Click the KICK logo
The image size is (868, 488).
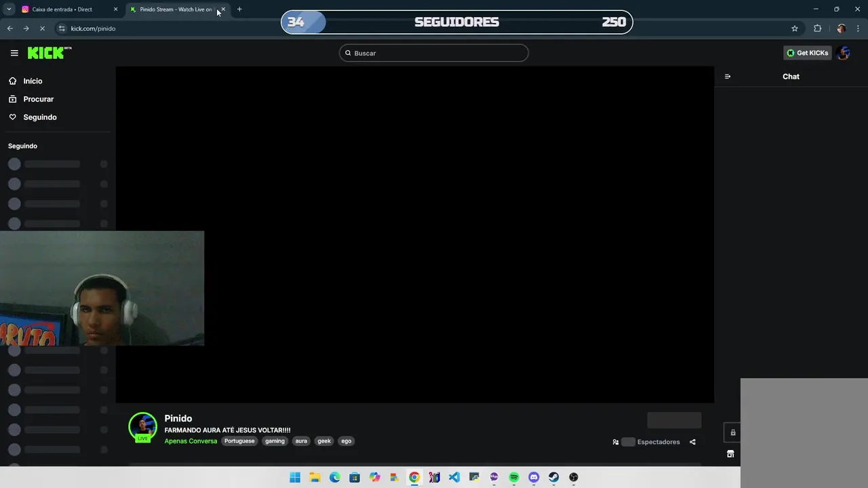(x=50, y=53)
